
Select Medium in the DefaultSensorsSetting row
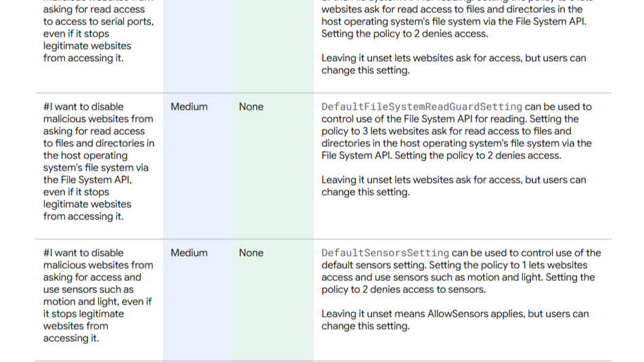pyautogui.click(x=189, y=253)
